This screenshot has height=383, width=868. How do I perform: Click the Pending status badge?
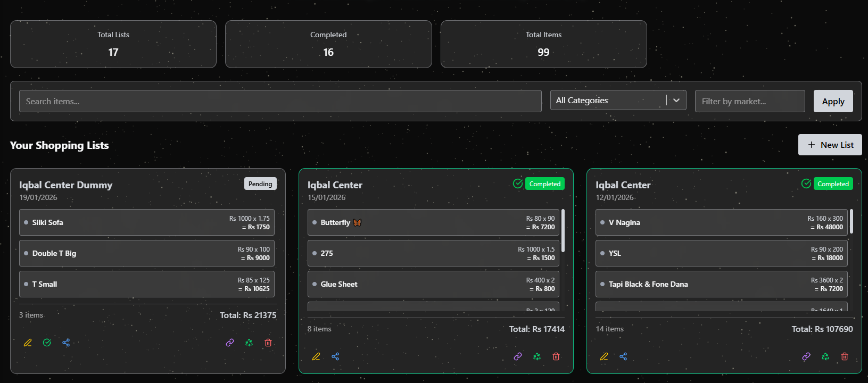click(x=260, y=184)
